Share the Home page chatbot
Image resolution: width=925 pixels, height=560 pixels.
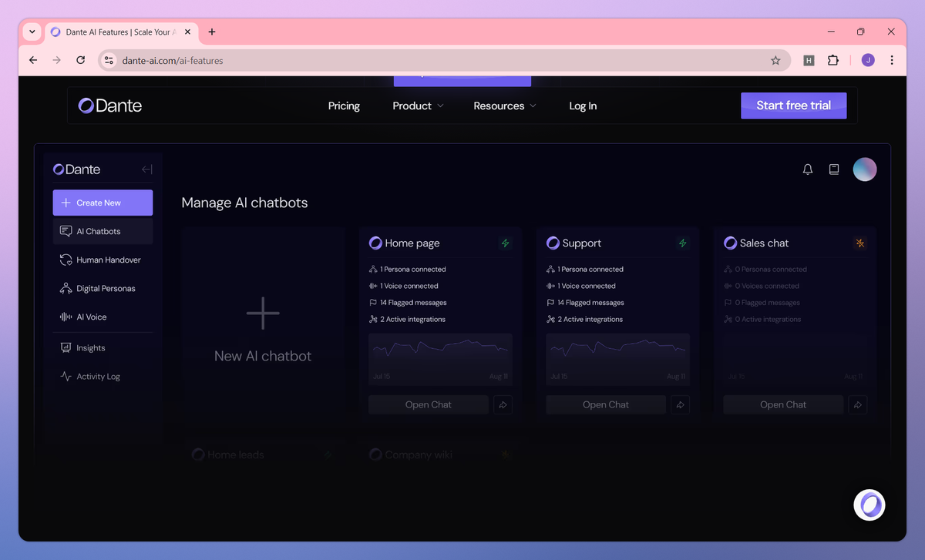(503, 404)
